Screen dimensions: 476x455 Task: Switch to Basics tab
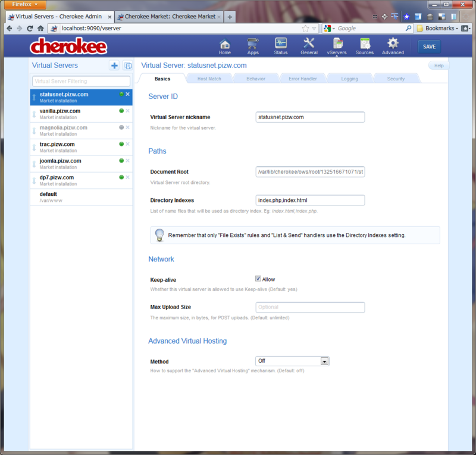tap(162, 79)
